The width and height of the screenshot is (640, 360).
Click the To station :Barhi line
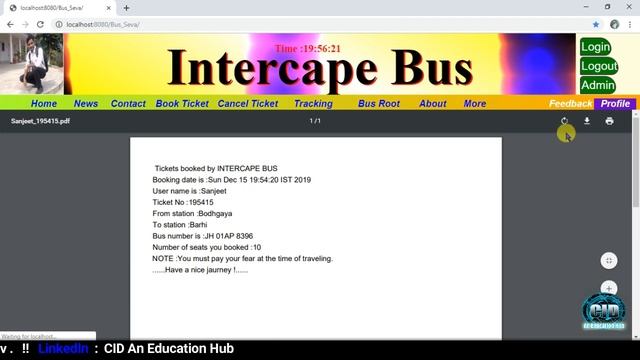coord(180,225)
